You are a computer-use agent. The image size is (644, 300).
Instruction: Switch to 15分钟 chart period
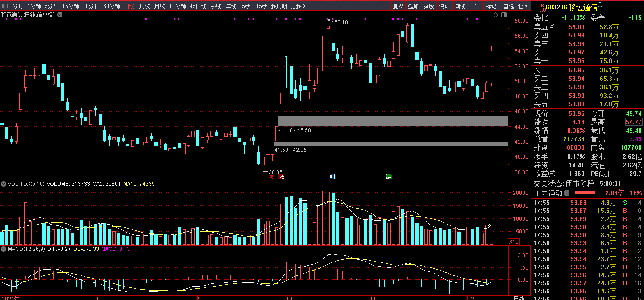pyautogui.click(x=71, y=6)
